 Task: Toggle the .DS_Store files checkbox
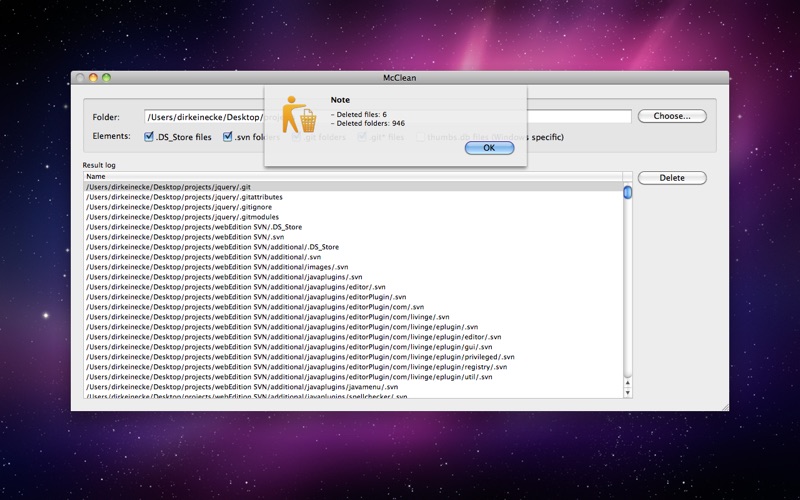pyautogui.click(x=149, y=137)
